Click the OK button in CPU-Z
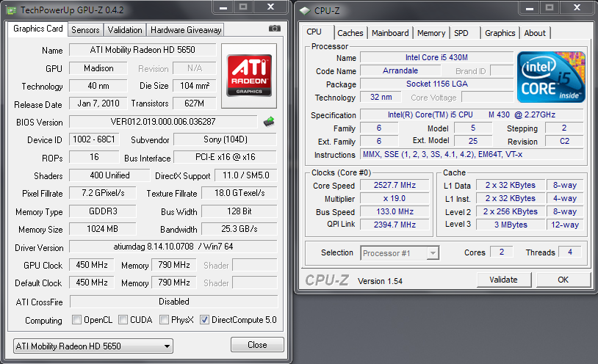The image size is (598, 364). tap(563, 280)
